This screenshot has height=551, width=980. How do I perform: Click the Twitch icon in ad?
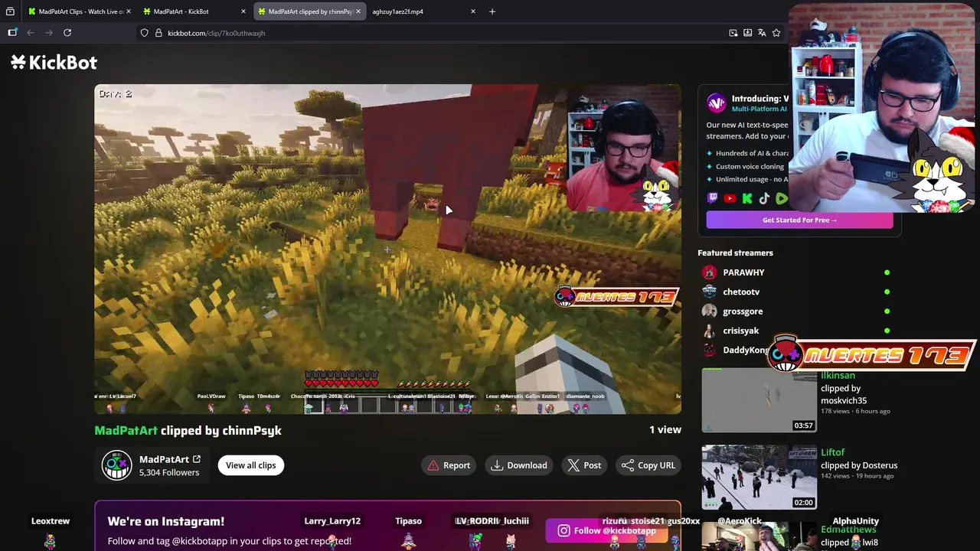click(x=713, y=198)
